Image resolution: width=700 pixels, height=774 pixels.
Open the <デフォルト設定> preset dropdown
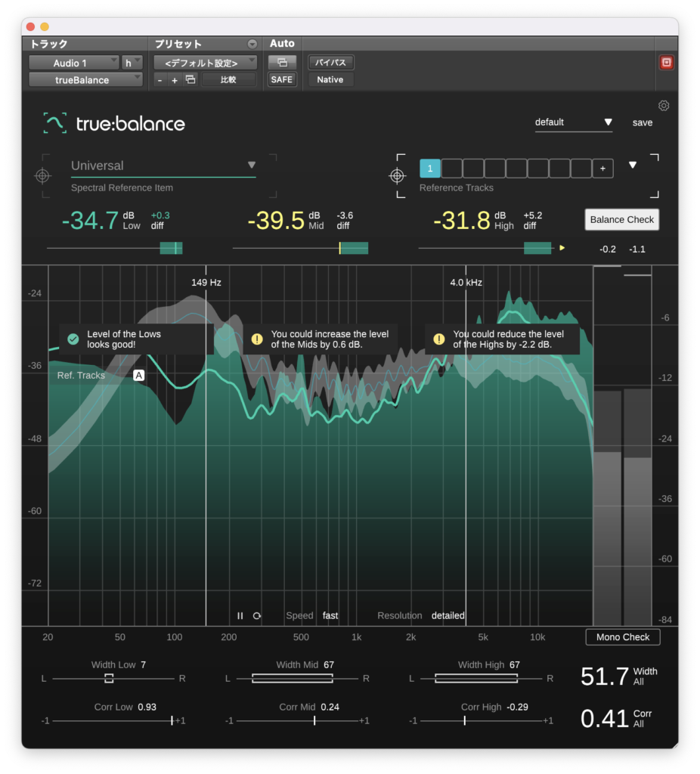(205, 63)
